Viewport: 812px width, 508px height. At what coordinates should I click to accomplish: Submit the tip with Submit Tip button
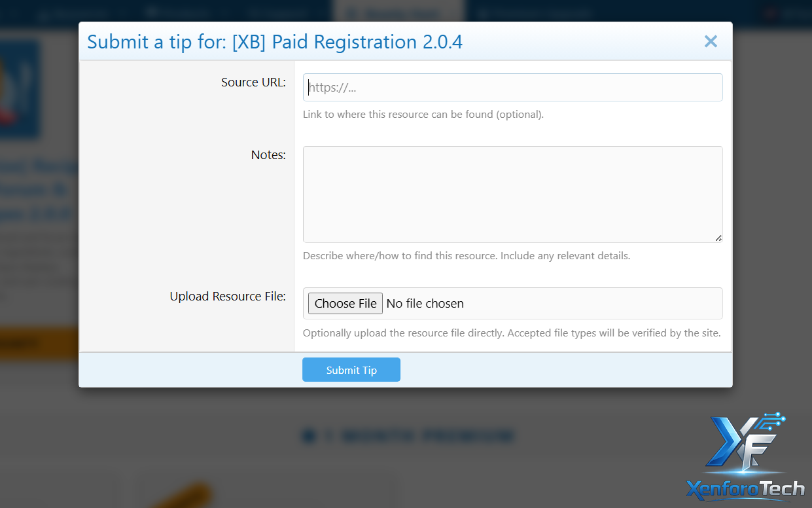(351, 370)
